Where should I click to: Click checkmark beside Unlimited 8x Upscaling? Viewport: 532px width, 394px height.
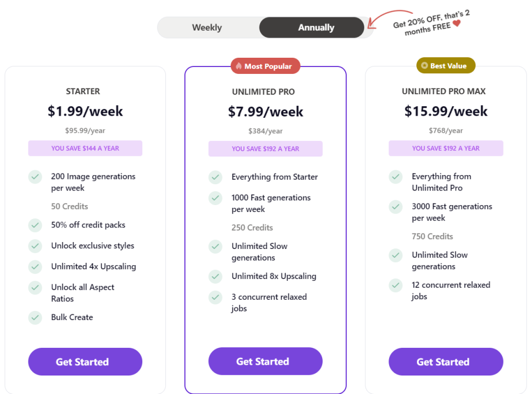216,276
